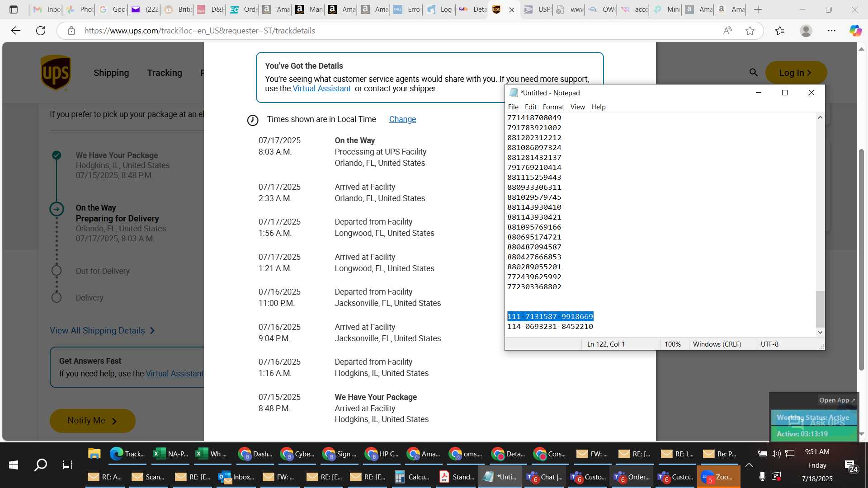Open Notepad View menu

tap(577, 107)
